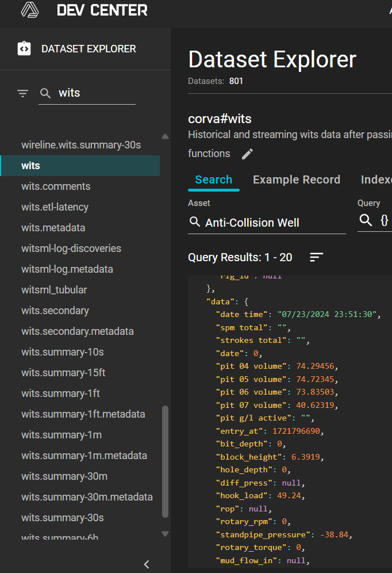The height and width of the screenshot is (573, 392).
Task: Click the dataset list scroll up arrow
Action: tap(166, 136)
